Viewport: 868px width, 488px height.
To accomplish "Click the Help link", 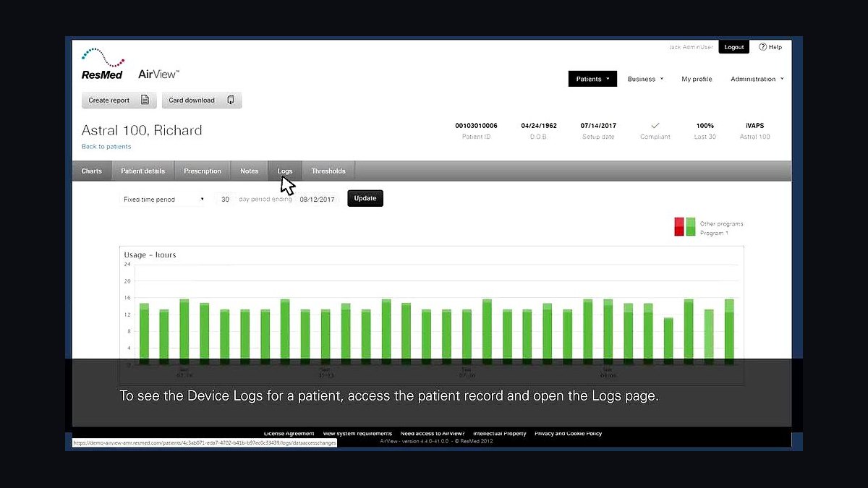I will pos(770,47).
